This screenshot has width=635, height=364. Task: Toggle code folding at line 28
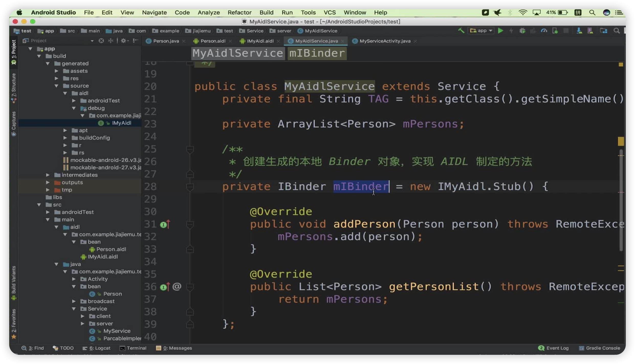click(x=190, y=187)
